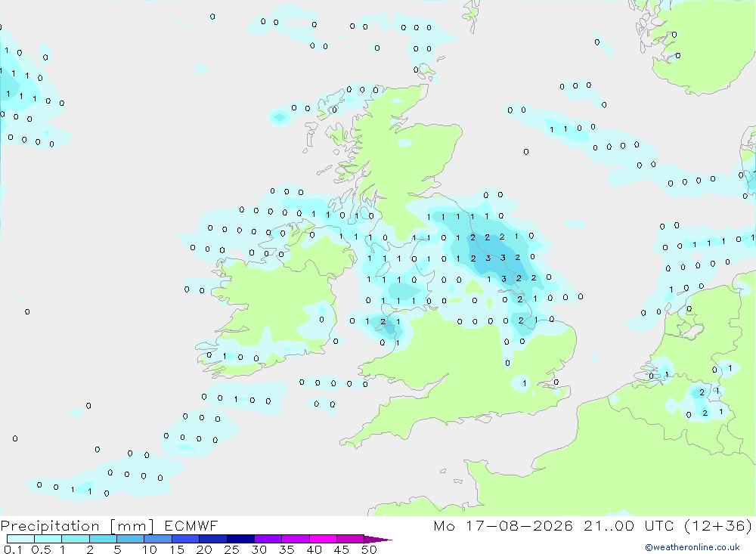Click the '[mm]' unit label

click(x=132, y=525)
